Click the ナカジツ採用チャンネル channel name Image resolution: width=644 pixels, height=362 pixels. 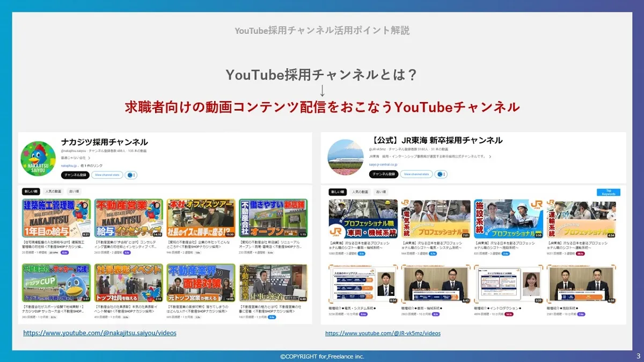[x=105, y=142]
